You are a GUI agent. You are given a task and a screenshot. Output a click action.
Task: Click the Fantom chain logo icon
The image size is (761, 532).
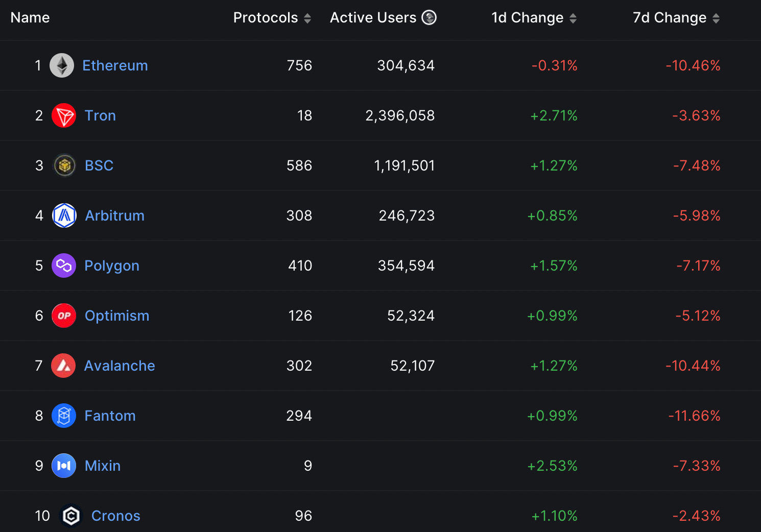tap(64, 416)
